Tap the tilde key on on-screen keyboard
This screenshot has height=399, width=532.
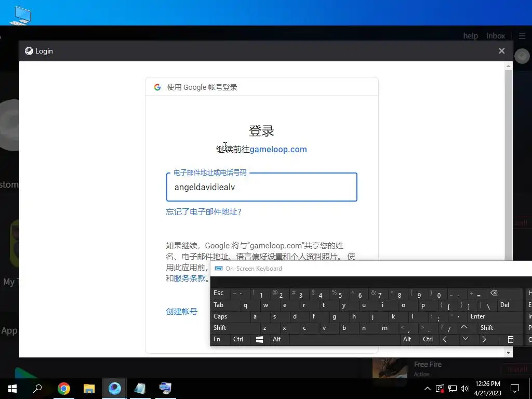240,294
